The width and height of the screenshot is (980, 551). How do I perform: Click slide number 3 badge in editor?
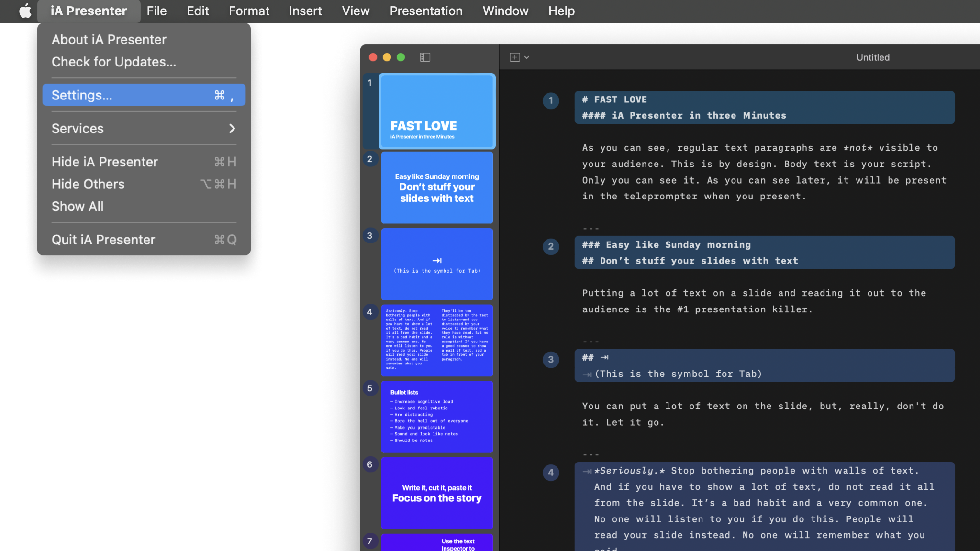551,360
